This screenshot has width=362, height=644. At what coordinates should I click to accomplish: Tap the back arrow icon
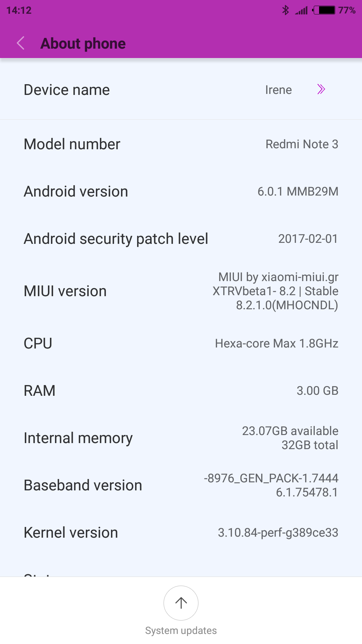(20, 43)
